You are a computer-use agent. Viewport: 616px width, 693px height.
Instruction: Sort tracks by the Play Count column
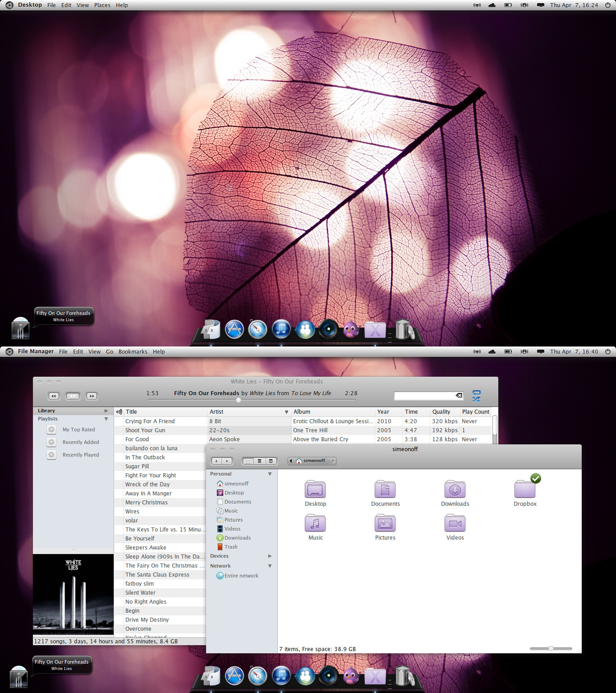pos(475,411)
